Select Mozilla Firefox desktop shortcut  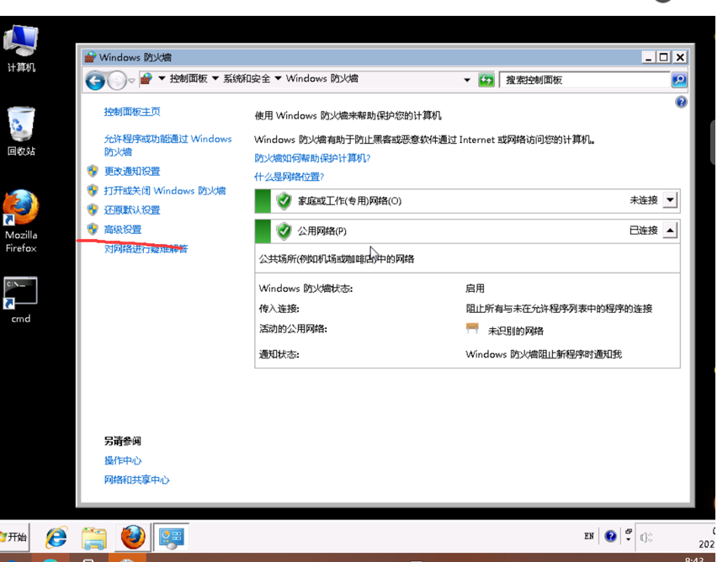[x=21, y=221]
